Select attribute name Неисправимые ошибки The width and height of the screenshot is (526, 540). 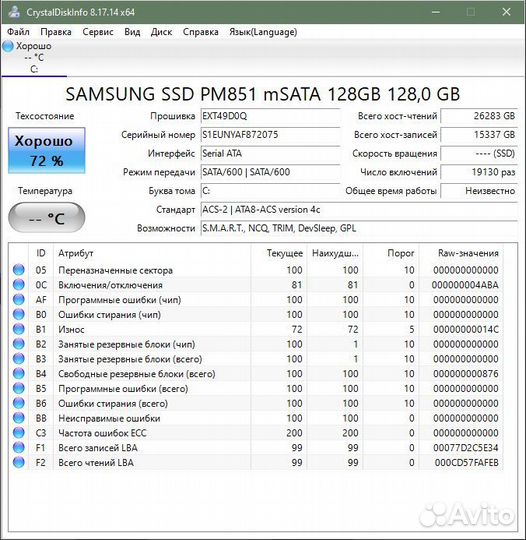[x=109, y=418]
